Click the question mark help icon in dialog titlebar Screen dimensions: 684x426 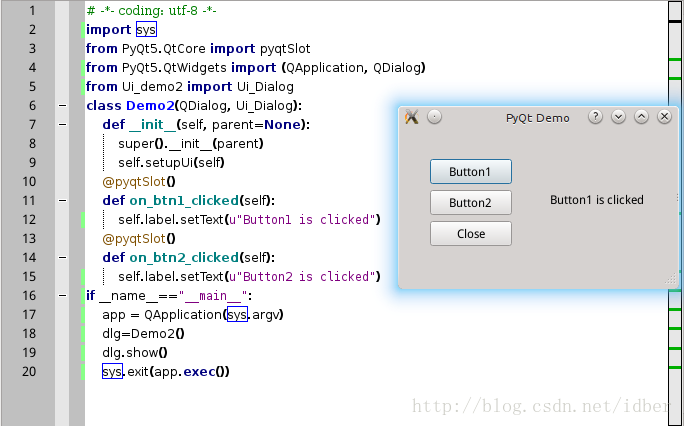(595, 117)
